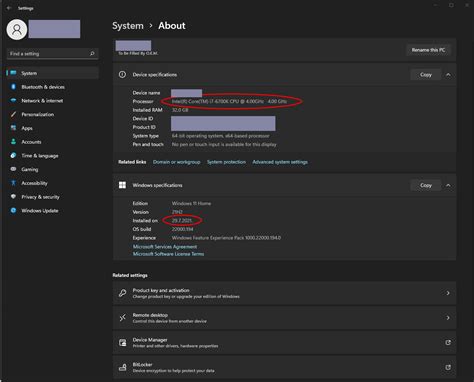
Task: Click the chevron on Remote desktop row
Action: click(x=448, y=318)
